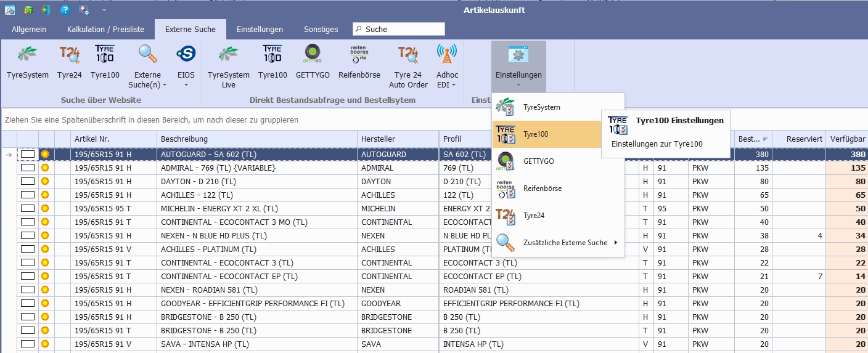Sort by the Reserviert column header
Viewport: 868px width, 353px height.
(x=799, y=139)
